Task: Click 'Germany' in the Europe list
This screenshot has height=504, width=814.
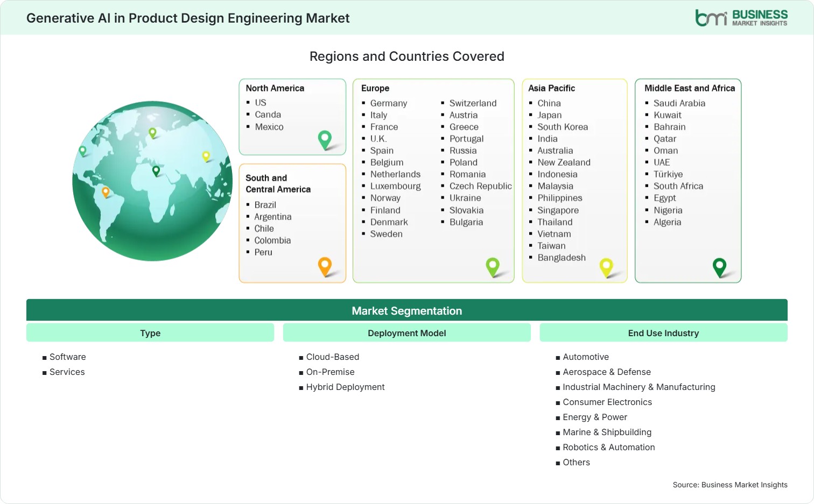Action: click(389, 103)
